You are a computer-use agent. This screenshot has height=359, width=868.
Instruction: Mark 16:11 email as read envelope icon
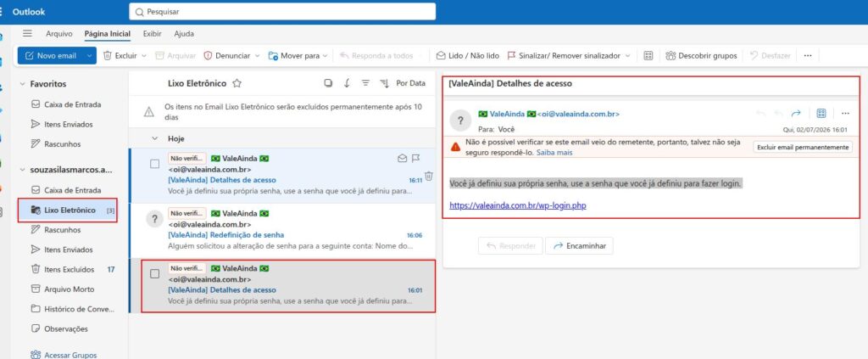coord(403,159)
